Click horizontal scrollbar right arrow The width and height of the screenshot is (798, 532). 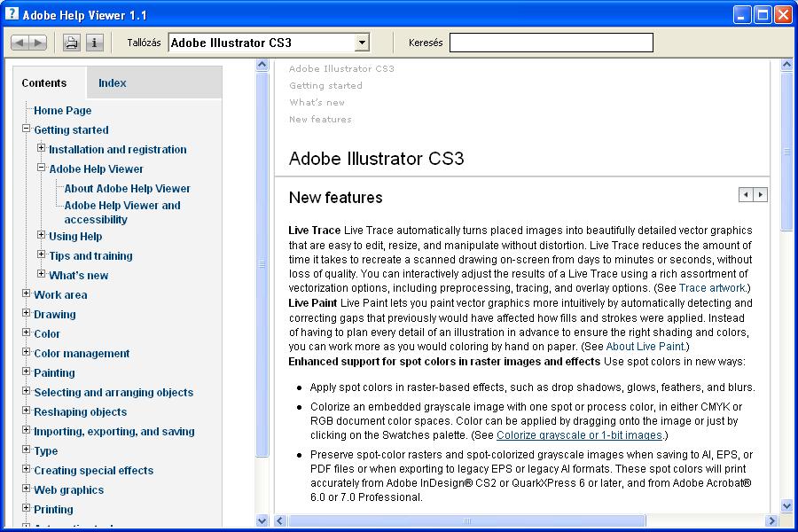point(771,520)
